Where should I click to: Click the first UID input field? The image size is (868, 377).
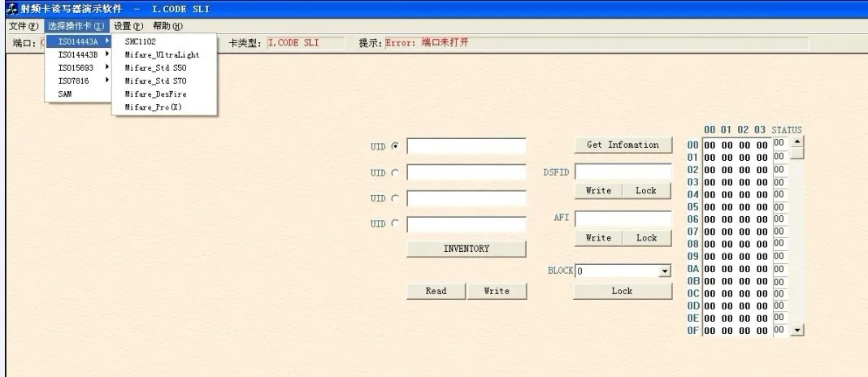point(467,146)
